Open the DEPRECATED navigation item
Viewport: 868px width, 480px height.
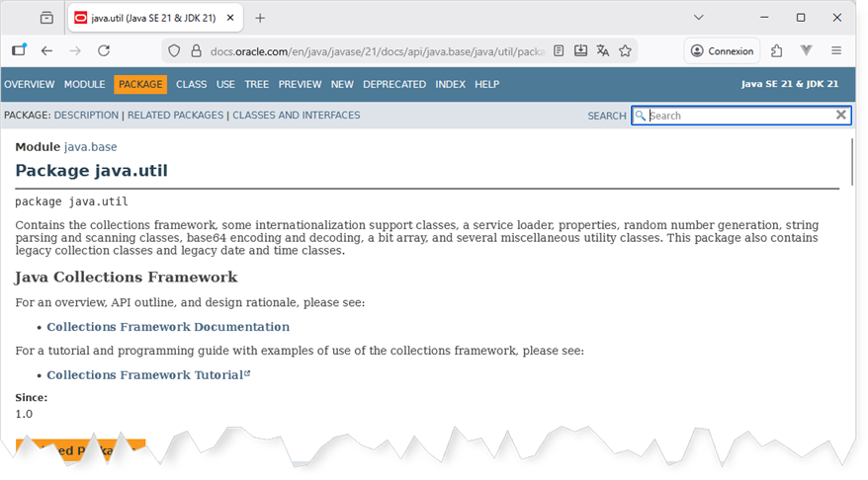[x=394, y=84]
